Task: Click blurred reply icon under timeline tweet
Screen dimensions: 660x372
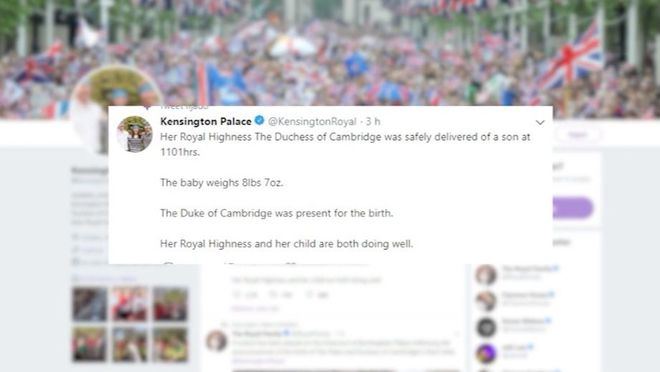Action: click(x=237, y=295)
